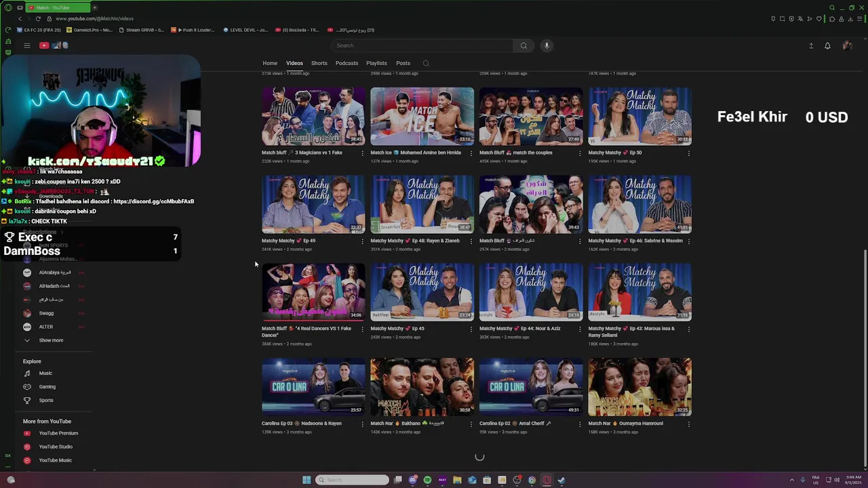Open File Explorer from the taskbar

[x=457, y=480]
